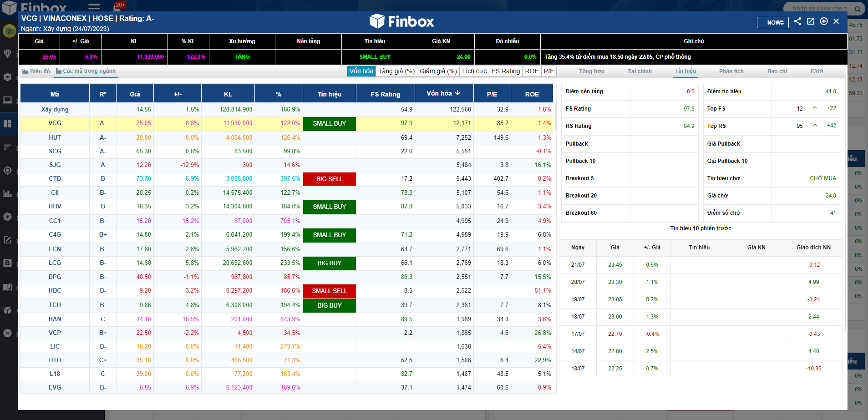
Task: Open the NOW time selector dropdown
Action: pos(773,22)
